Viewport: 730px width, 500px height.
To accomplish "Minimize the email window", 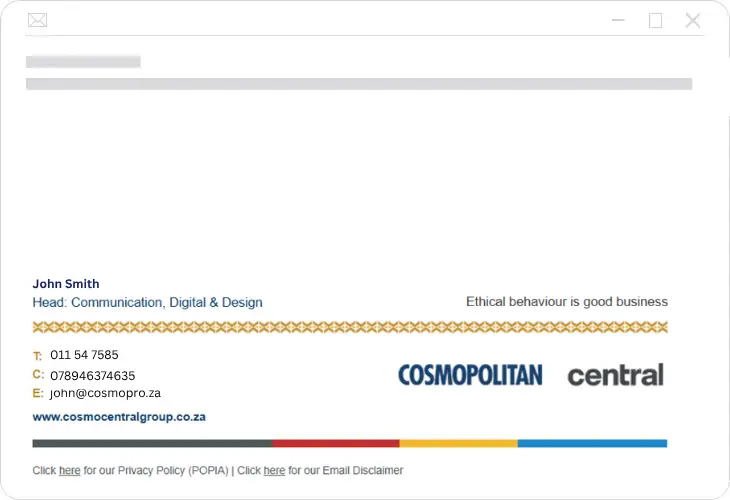I will (619, 20).
